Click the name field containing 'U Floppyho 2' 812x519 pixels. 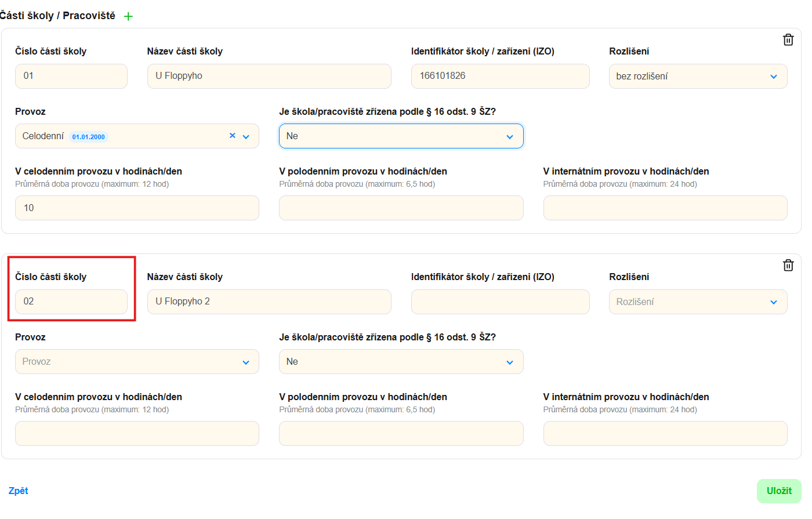[x=269, y=302]
